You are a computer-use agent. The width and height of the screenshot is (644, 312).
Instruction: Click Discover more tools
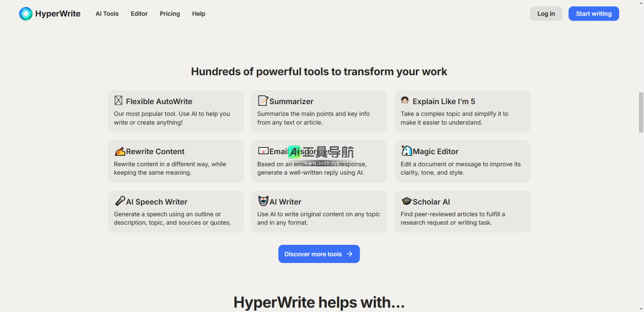click(319, 254)
